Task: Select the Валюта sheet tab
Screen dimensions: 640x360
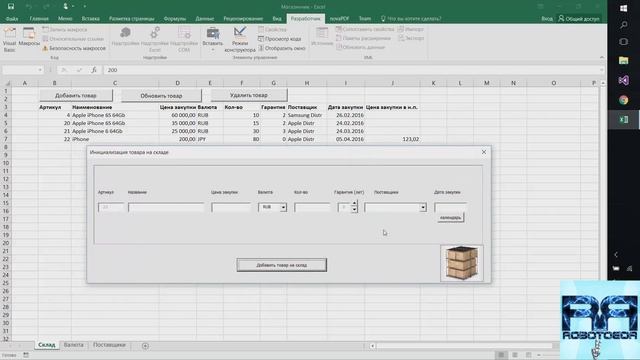Action: coord(73,345)
